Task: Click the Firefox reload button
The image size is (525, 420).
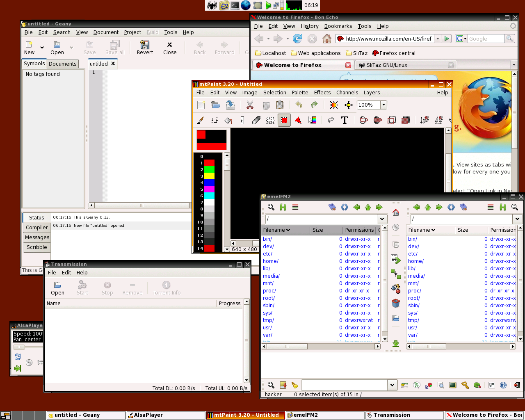Action: tap(297, 39)
